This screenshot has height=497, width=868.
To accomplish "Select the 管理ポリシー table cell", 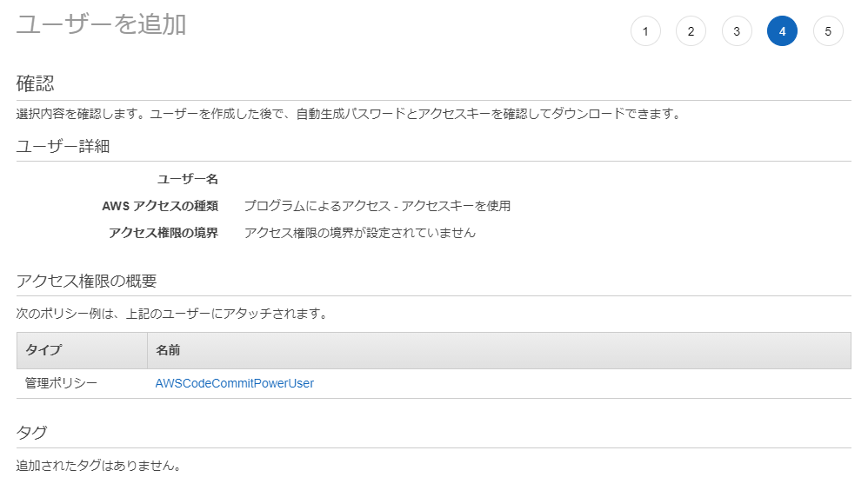I will (x=82, y=383).
